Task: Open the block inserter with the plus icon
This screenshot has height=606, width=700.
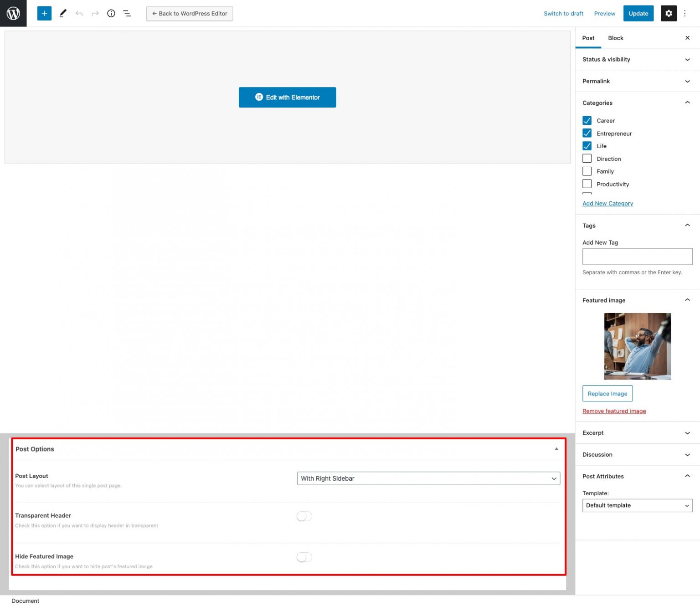Action: (x=44, y=13)
